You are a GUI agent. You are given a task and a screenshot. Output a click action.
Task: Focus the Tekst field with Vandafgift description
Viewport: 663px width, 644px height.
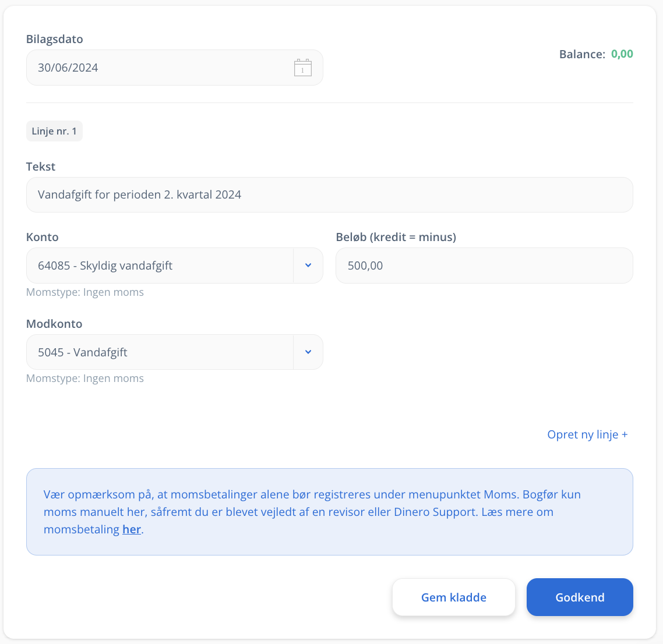329,195
